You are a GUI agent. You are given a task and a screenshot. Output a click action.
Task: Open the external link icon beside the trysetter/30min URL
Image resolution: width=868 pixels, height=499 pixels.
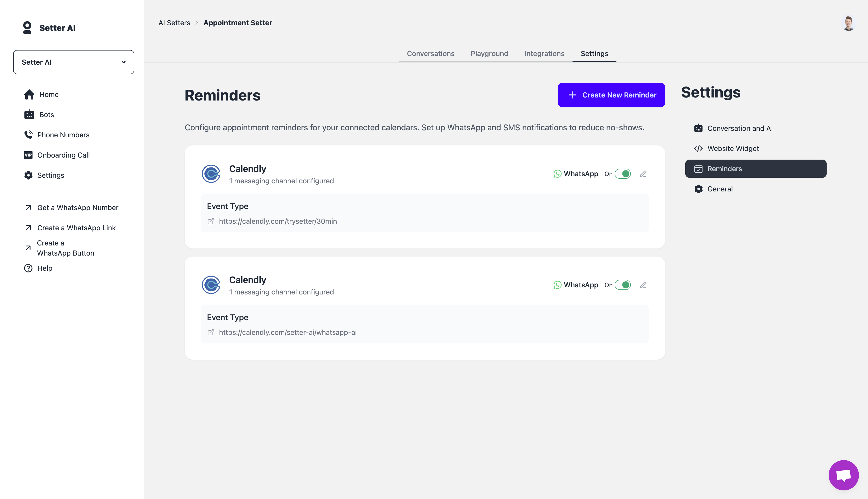pyautogui.click(x=211, y=221)
